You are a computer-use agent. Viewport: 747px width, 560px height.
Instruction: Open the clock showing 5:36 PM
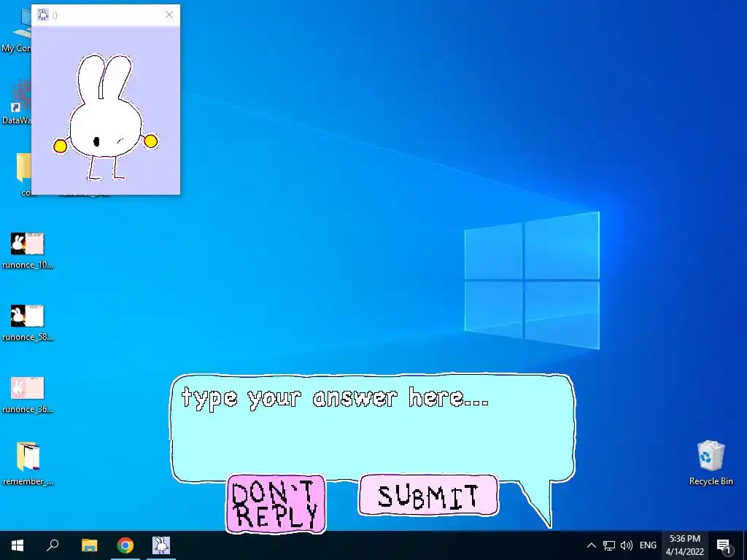684,545
